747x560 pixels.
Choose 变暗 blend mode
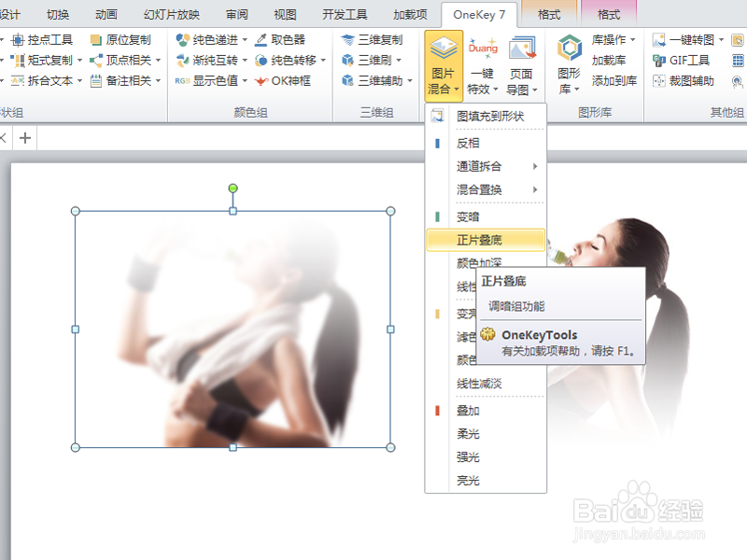486,217
